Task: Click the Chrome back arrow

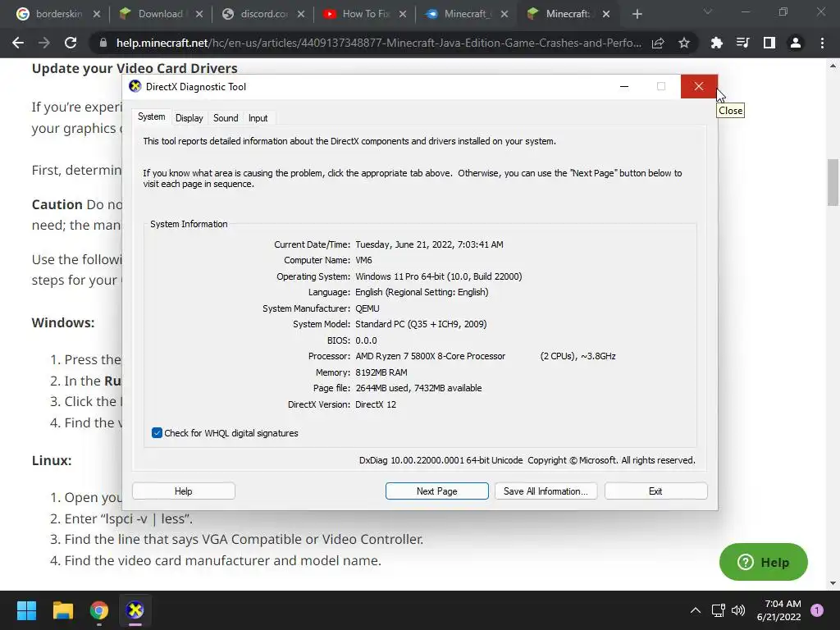Action: 18,43
